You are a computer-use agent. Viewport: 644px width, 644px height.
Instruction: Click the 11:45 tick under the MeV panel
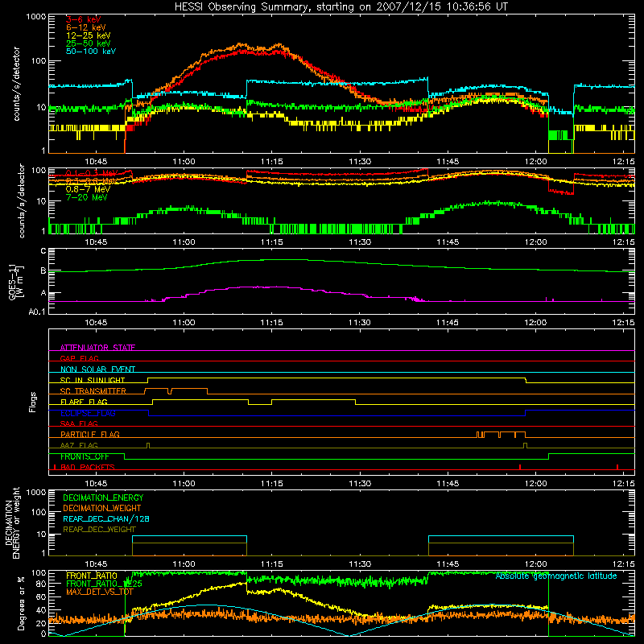pos(448,242)
